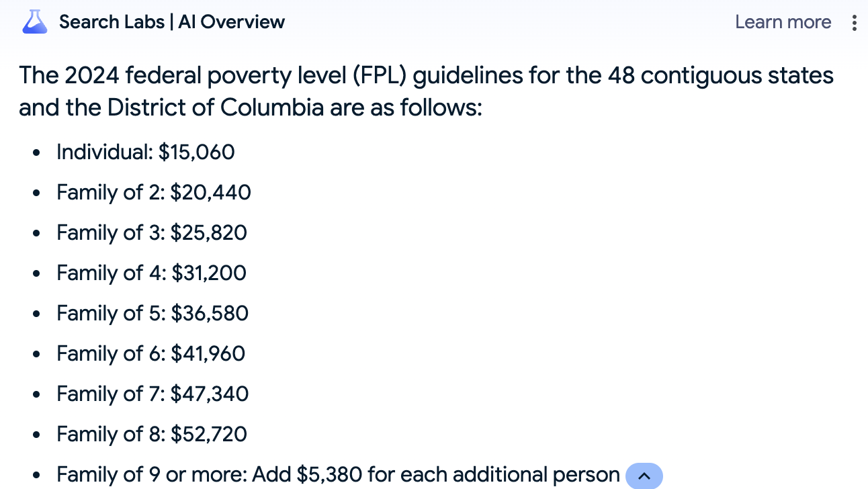This screenshot has height=489, width=868.
Task: Click the Family of 4: $31,200 entry
Action: 151,273
